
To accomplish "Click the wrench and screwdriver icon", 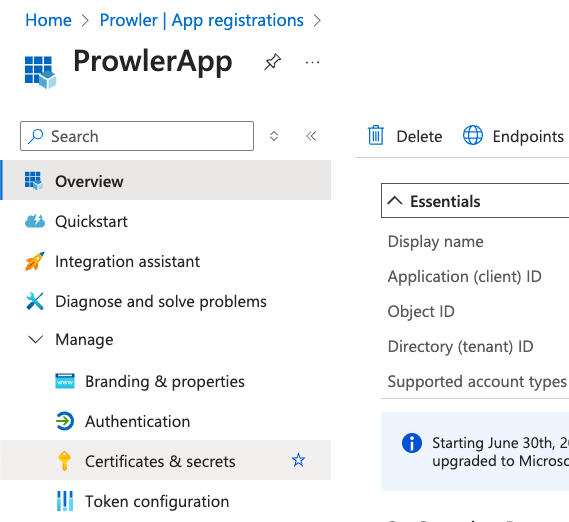I will [35, 301].
